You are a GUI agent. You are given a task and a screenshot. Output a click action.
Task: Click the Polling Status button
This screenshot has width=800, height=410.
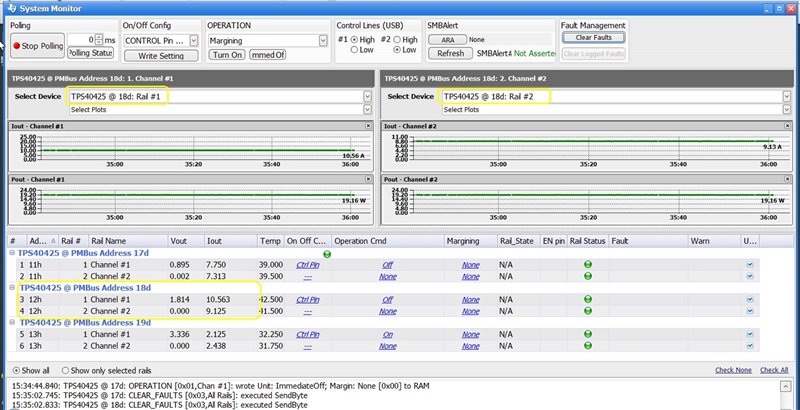(90, 53)
